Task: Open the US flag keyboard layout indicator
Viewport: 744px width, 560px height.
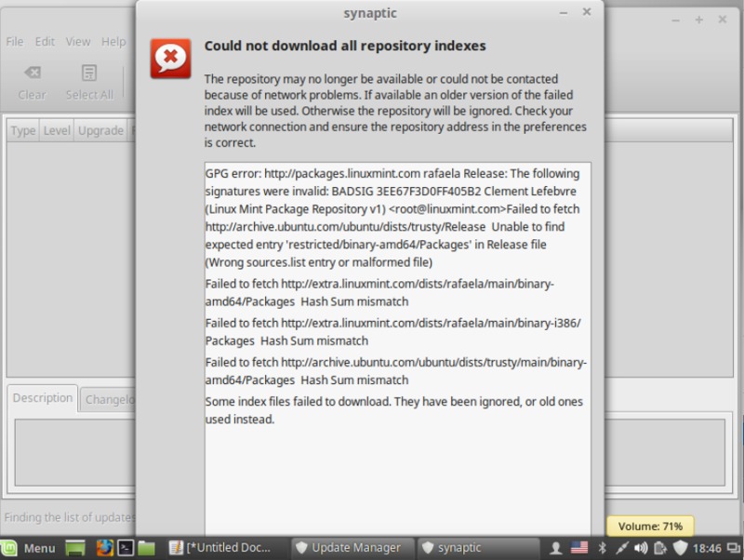Action: 579,548
